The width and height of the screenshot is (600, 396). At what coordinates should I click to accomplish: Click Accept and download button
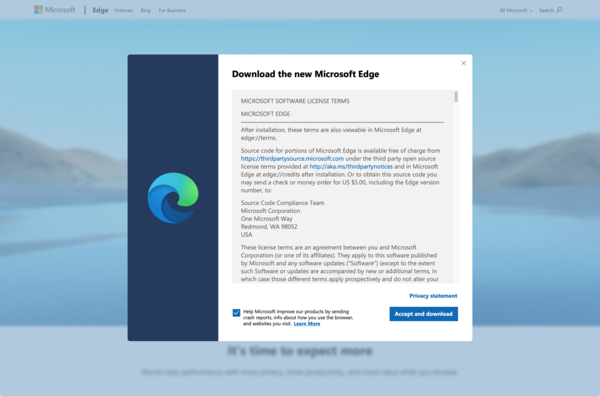pos(424,314)
